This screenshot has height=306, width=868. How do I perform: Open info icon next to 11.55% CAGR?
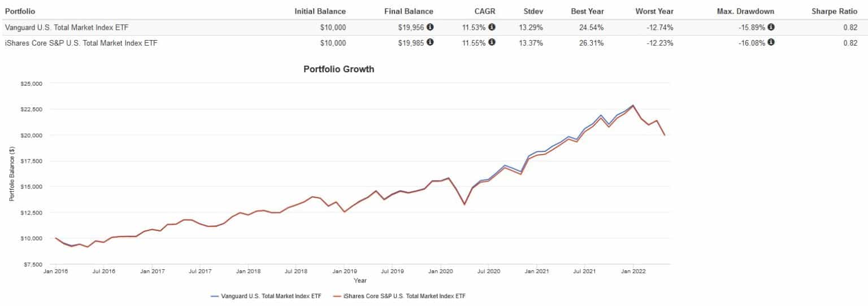point(492,42)
